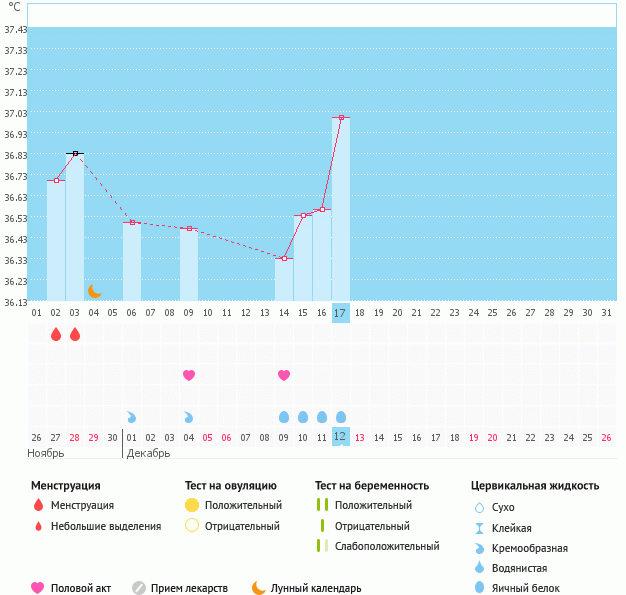Click the orange lunar calendar legend icon

tap(259, 588)
